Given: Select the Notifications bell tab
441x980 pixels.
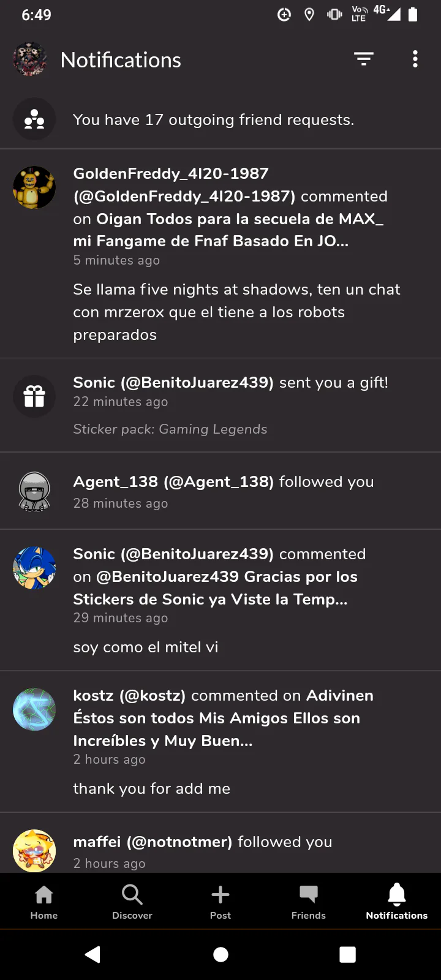Looking at the screenshot, I should 397,902.
